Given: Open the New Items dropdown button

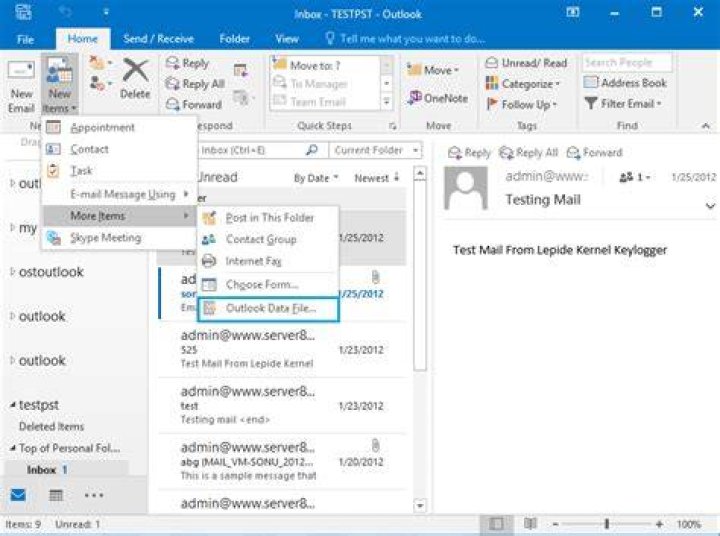Looking at the screenshot, I should (60, 86).
